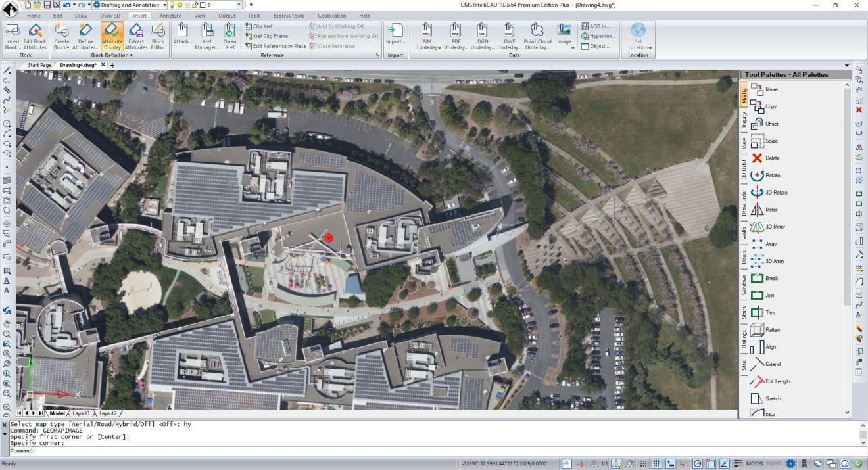Select the Mirror tool in Tool Palettes
868x470 pixels.
click(764, 210)
